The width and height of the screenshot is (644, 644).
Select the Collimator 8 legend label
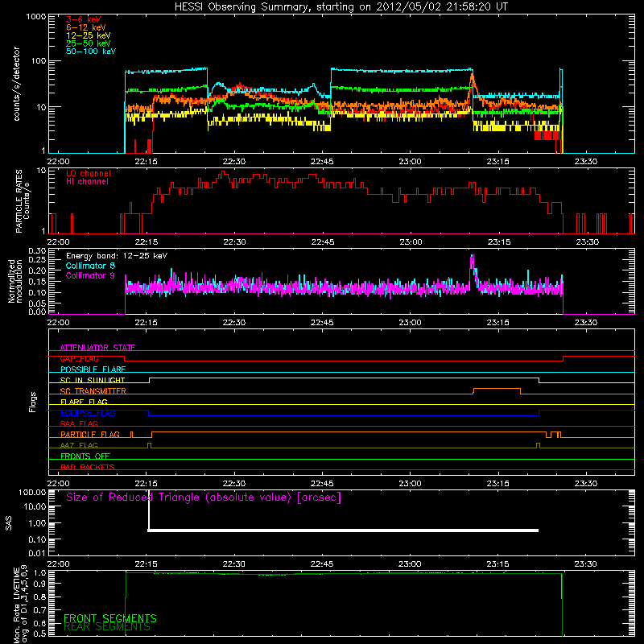[x=90, y=266]
